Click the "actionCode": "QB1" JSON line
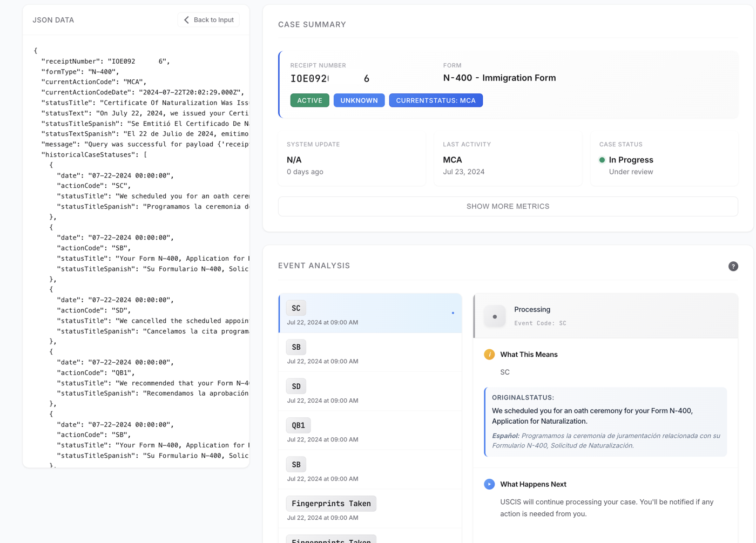The width and height of the screenshot is (756, 543). point(96,372)
